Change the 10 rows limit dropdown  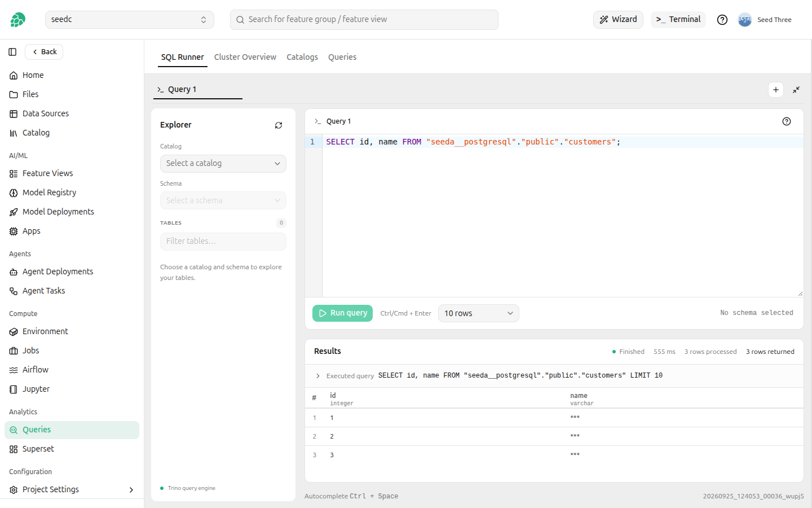[x=479, y=313]
